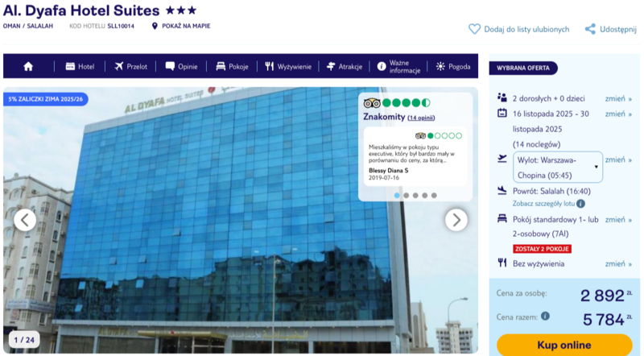Change meal plan via zmień
Viewport: 644px width, 356px height.
tap(618, 263)
